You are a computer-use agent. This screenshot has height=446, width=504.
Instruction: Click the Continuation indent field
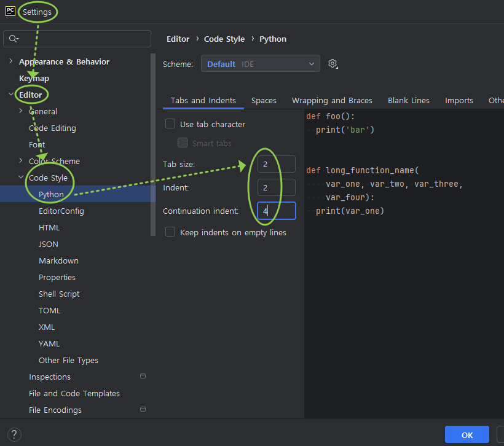pyautogui.click(x=276, y=211)
